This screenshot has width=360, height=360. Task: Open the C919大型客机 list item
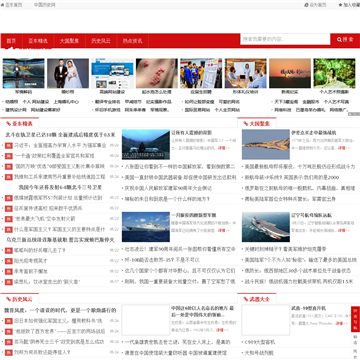tap(260, 342)
